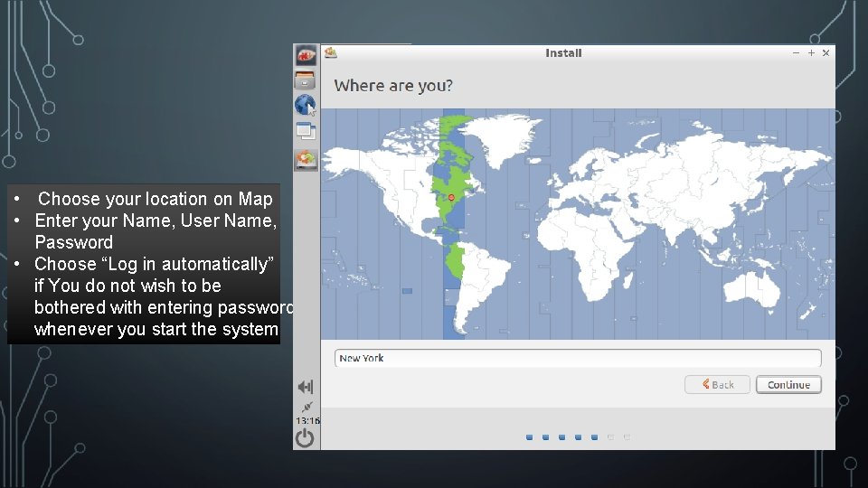Click the New York location text field
This screenshot has height=488, width=868.
pos(578,358)
